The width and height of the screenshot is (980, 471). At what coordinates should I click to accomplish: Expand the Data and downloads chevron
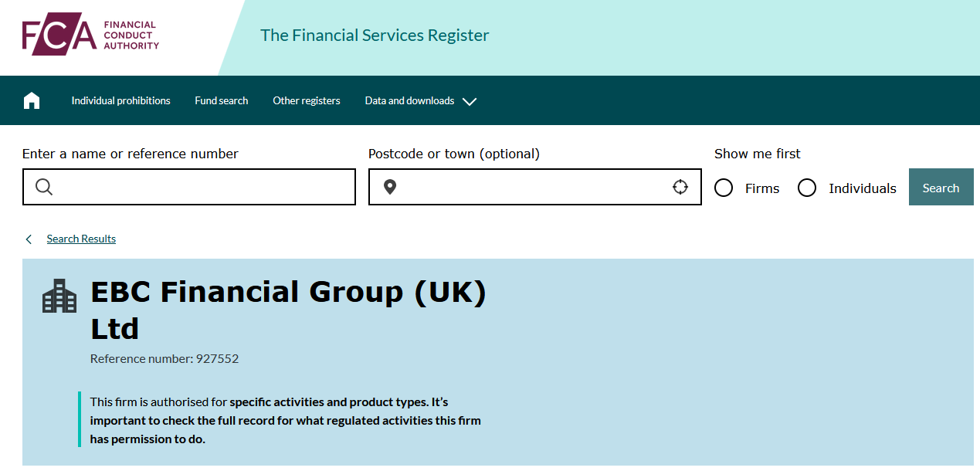tap(470, 101)
